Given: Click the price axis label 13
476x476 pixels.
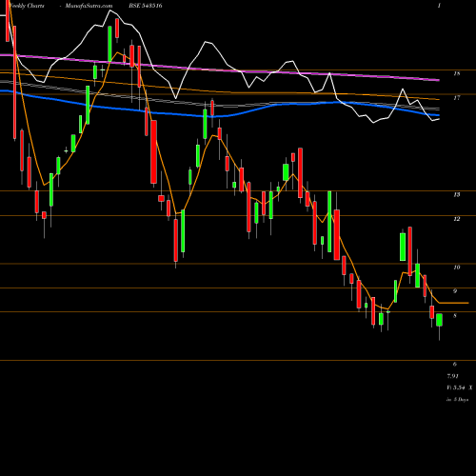Looking at the screenshot, I should [457, 194].
